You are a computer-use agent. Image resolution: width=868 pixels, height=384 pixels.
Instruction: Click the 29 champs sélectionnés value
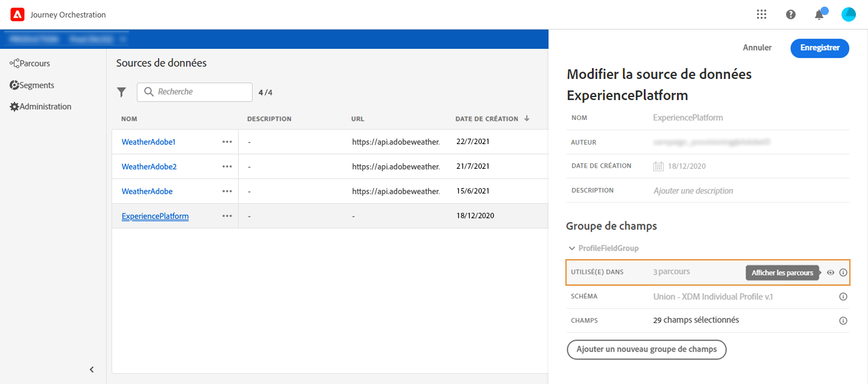pyautogui.click(x=696, y=320)
